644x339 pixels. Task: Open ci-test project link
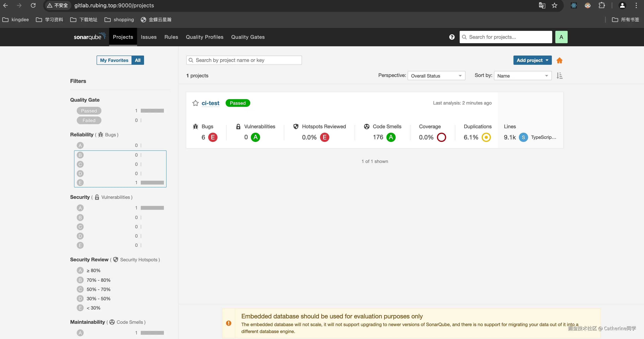point(210,103)
